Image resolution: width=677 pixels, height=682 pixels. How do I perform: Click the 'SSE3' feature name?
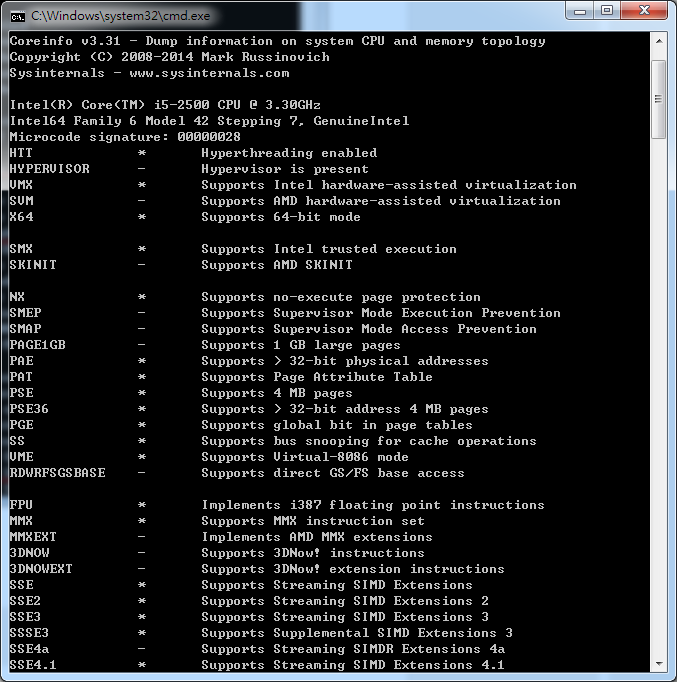coord(25,617)
